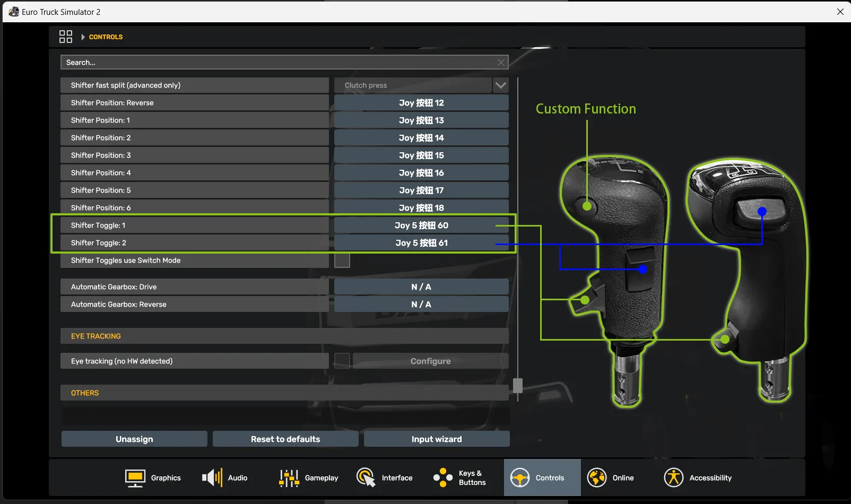Click the OTHERS section header

tap(284, 393)
